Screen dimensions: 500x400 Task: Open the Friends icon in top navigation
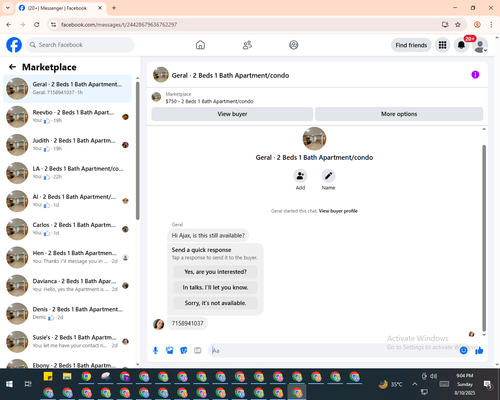pyautogui.click(x=247, y=45)
